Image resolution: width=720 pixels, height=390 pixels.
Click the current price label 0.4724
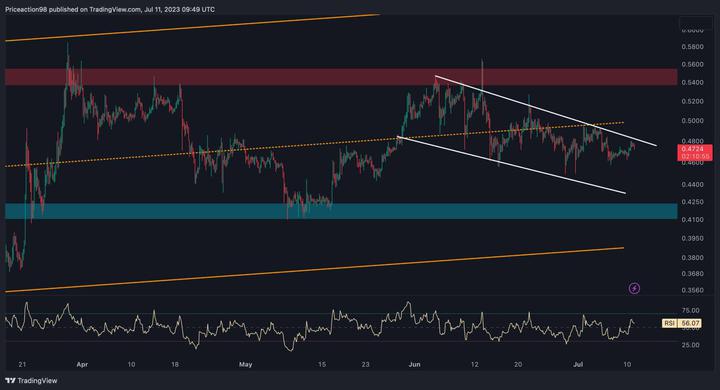[695, 153]
